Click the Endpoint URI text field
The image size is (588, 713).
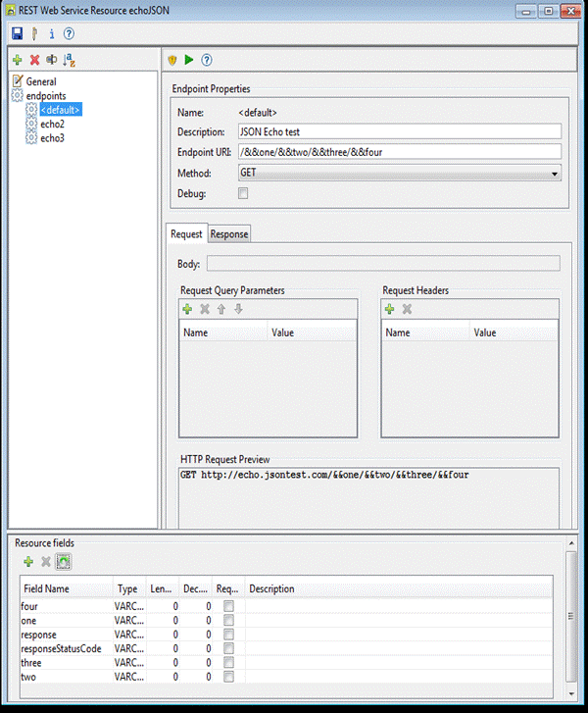(x=399, y=151)
